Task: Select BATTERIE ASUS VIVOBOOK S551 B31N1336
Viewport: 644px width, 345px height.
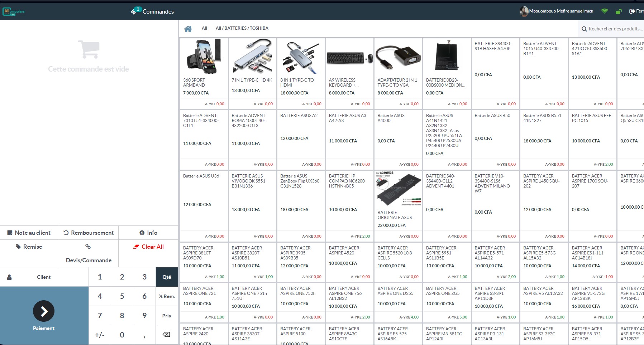Action: [252, 206]
